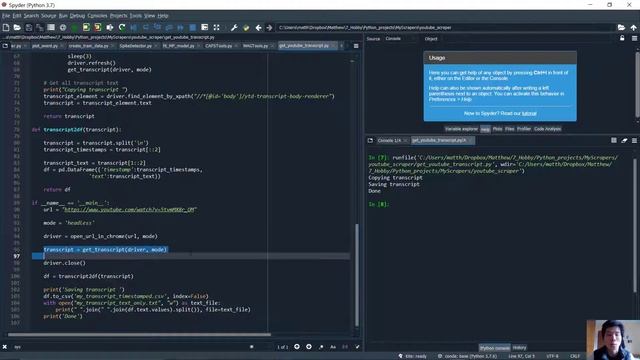
Task: Open Preferences with the wrench icon
Action: tap(234, 27)
